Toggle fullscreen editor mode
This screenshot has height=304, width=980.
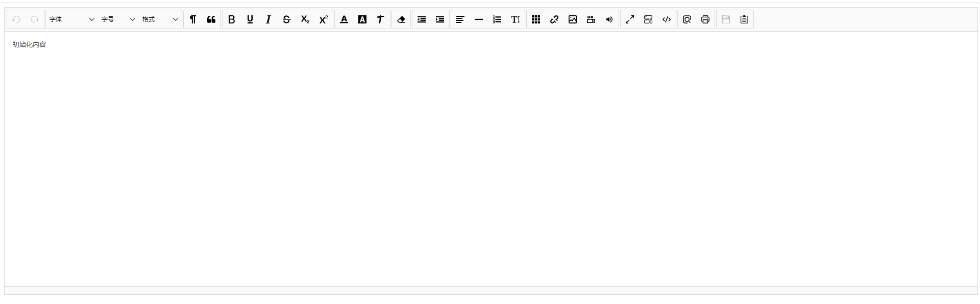(x=630, y=19)
